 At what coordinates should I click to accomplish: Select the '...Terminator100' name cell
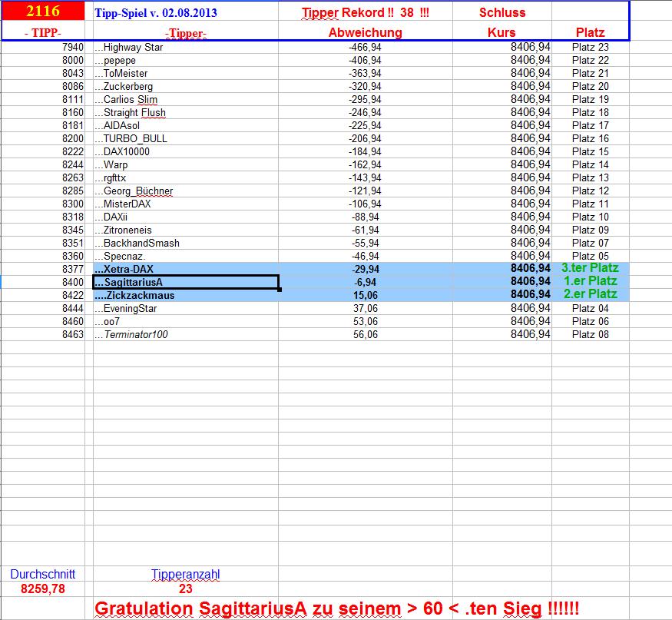coord(186,335)
